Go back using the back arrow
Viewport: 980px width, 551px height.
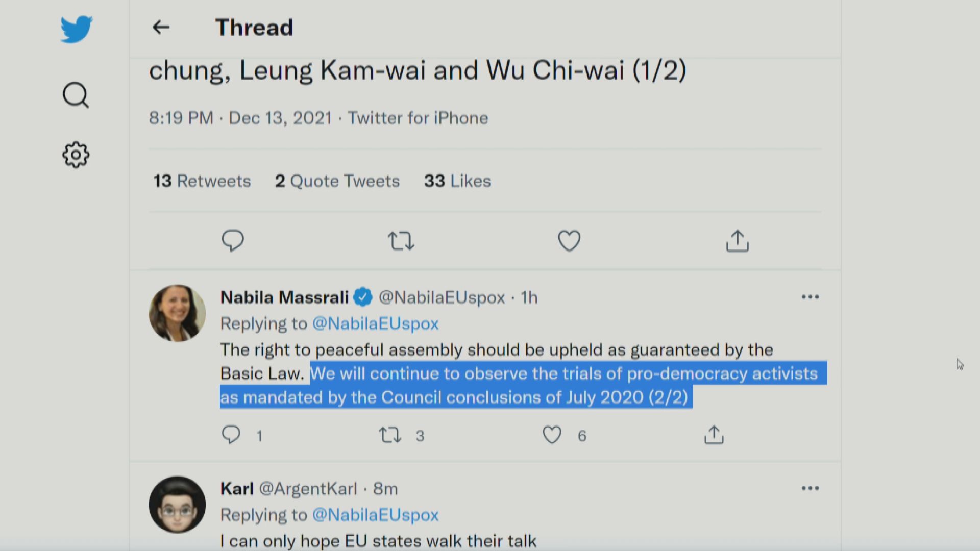[161, 28]
